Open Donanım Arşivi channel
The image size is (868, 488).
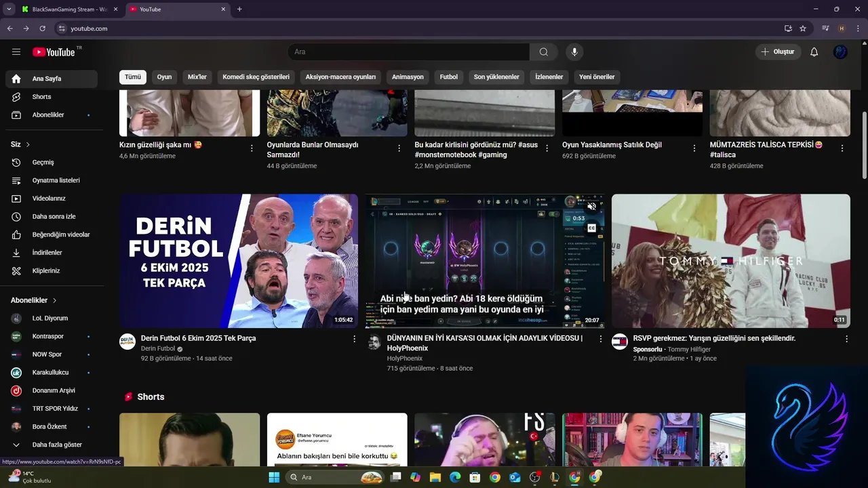52,390
